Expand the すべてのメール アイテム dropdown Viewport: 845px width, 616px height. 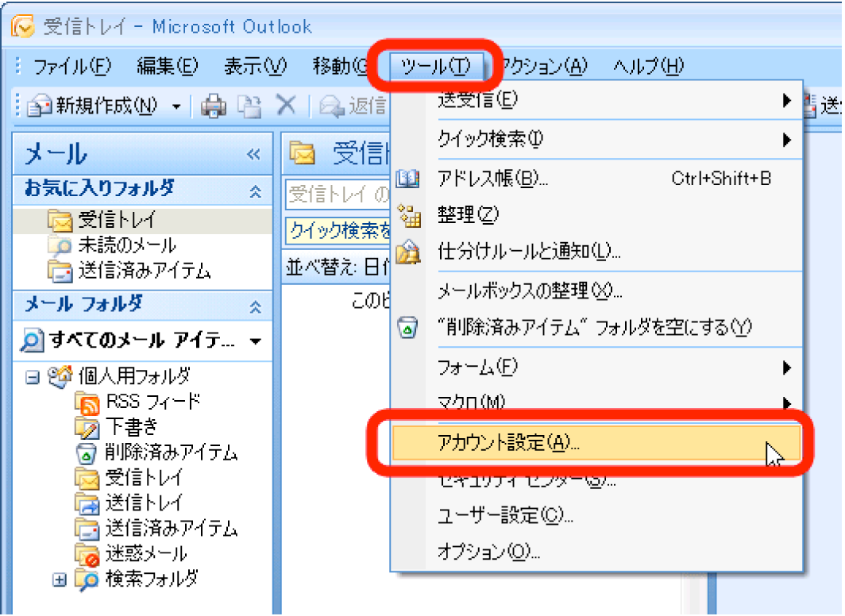tap(255, 342)
